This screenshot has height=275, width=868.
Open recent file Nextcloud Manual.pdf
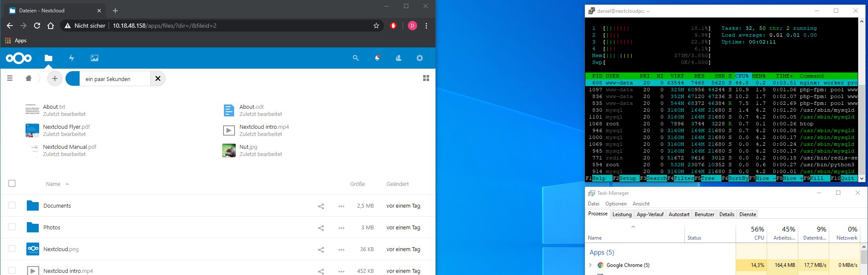(70, 147)
